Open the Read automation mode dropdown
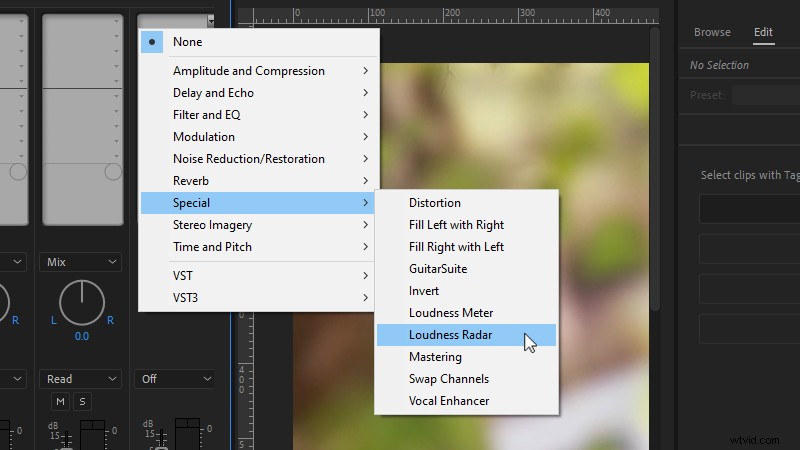The image size is (800, 450). tap(81, 379)
